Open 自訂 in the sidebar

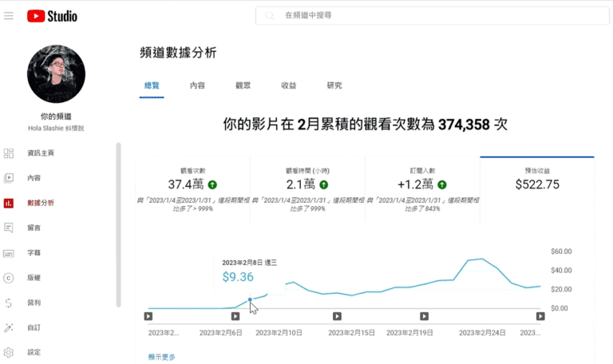click(x=34, y=327)
